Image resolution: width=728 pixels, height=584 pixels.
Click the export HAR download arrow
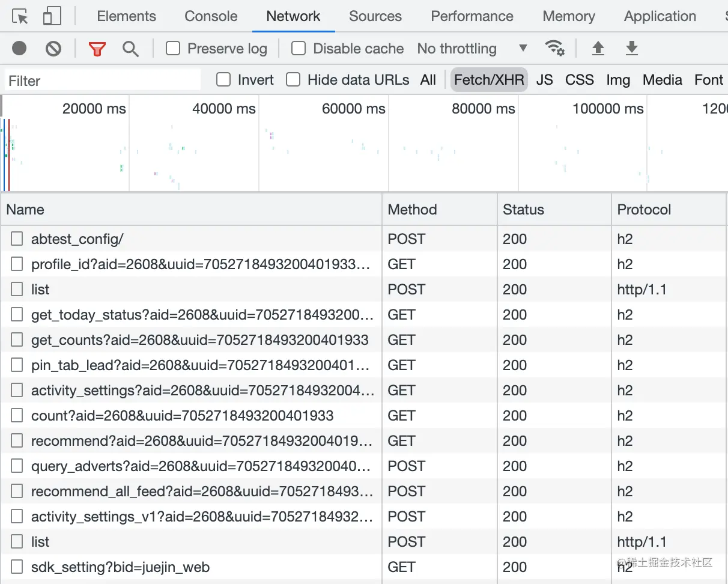pos(631,48)
